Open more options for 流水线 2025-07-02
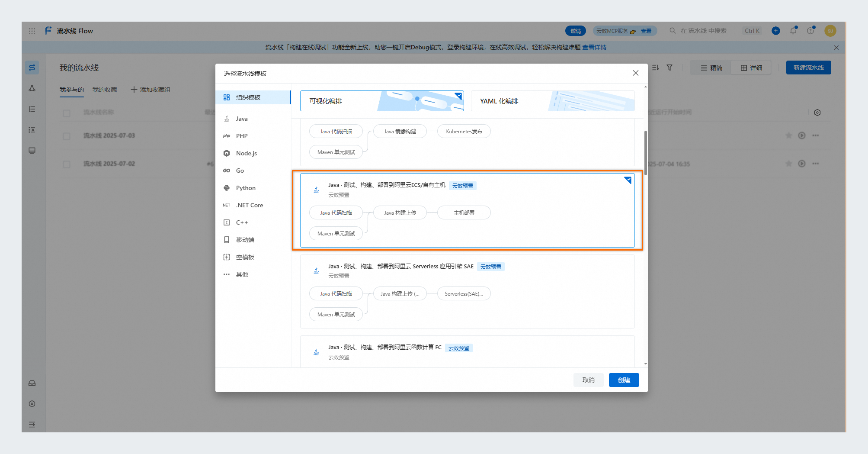Screen dimensions: 868x454 point(816,164)
